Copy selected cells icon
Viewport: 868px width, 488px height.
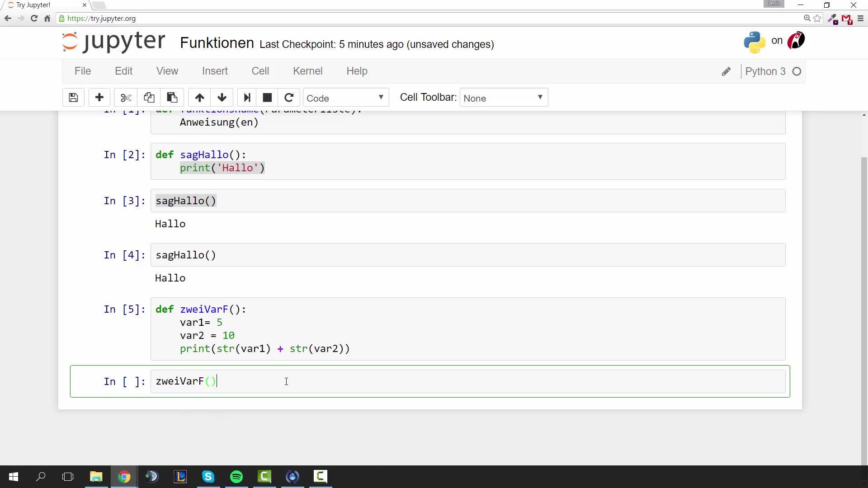149,98
